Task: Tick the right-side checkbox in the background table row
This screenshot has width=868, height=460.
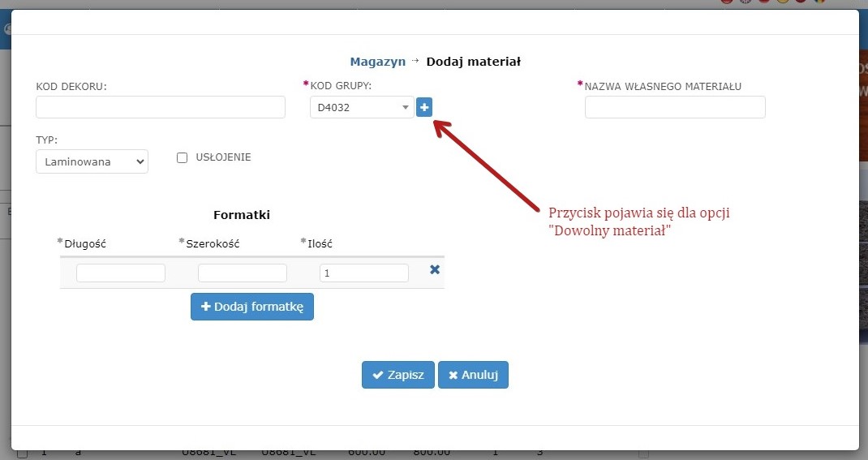Action: coord(643,454)
